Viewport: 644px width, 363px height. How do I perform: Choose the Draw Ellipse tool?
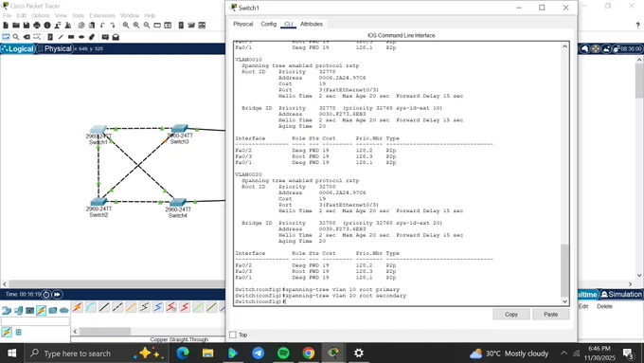pos(81,37)
